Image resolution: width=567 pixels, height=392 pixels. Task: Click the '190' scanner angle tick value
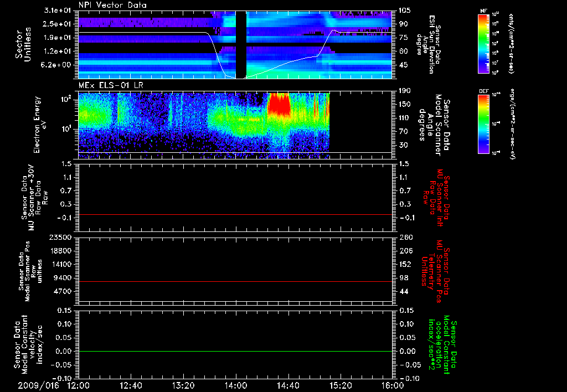(405, 91)
